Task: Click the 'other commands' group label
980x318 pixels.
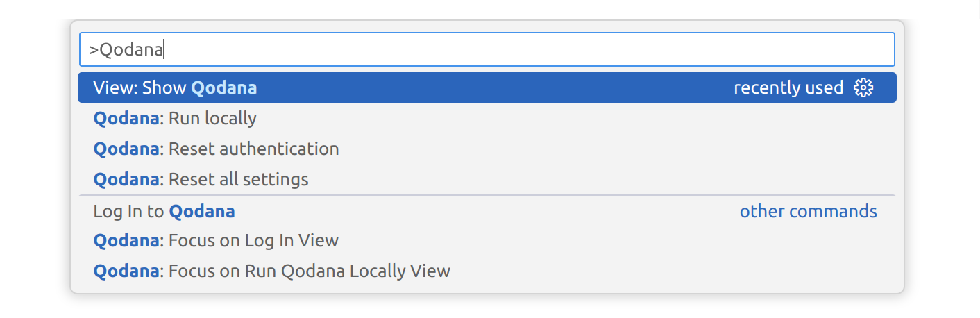Action: pyautogui.click(x=808, y=211)
